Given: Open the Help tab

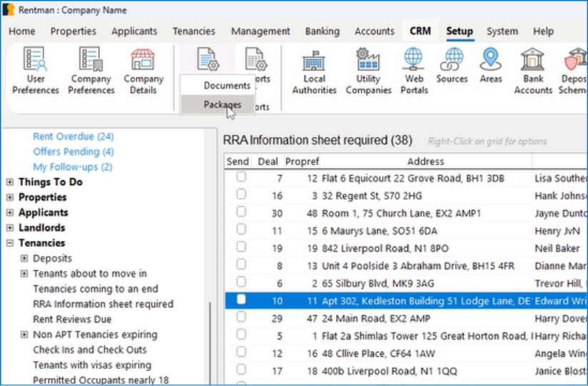Looking at the screenshot, I should click(544, 31).
